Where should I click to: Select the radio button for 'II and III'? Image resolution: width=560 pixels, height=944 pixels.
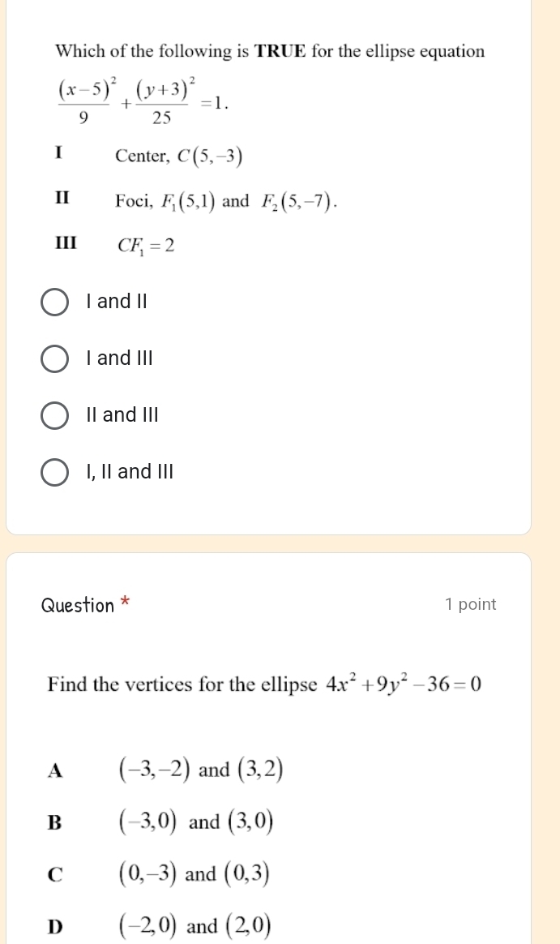tap(54, 415)
